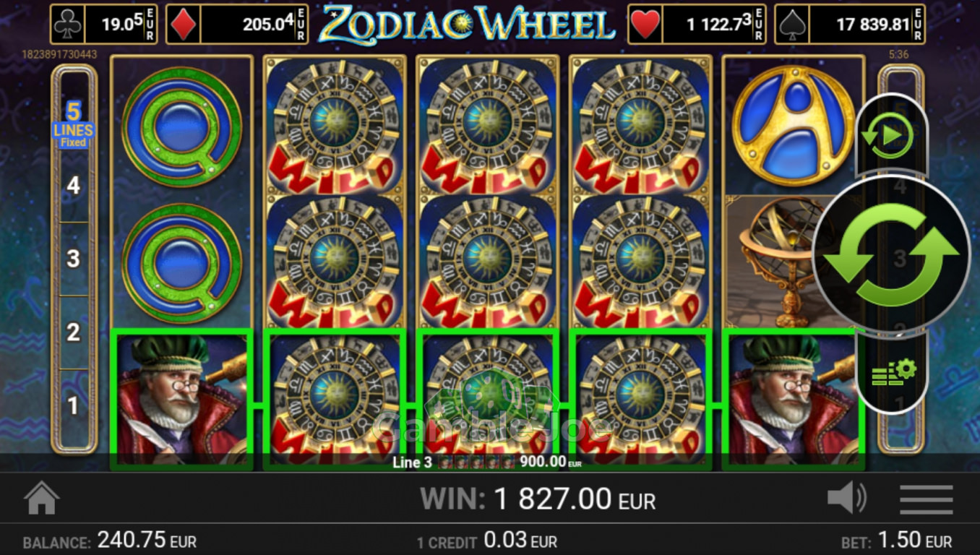Select the spades jackpot 17 839.81 EUR
The image size is (980, 555).
point(850,25)
